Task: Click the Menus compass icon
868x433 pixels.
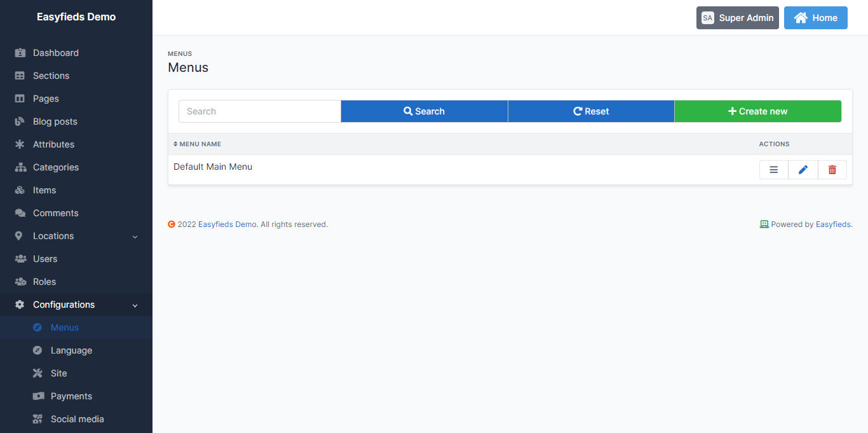Action: [x=37, y=327]
